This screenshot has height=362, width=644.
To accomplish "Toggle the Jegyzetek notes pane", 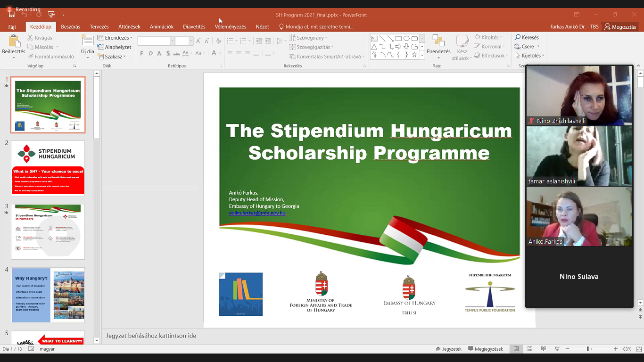I will pos(448,349).
